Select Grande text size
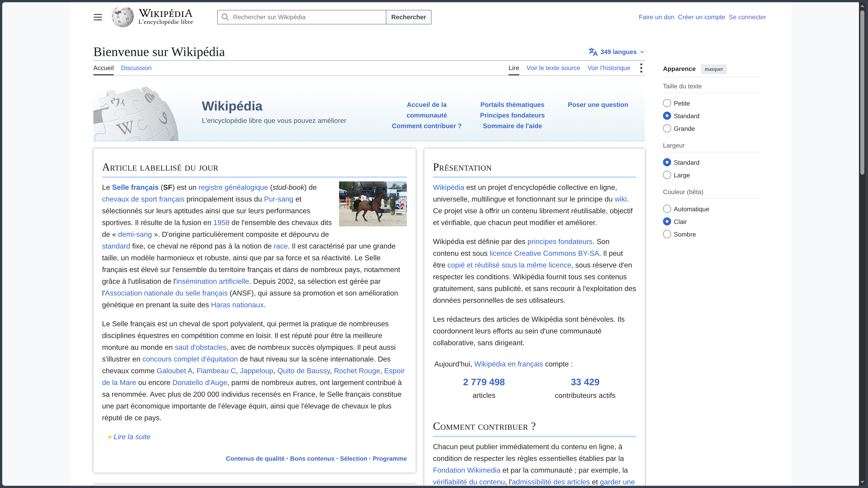The image size is (868, 488). tap(667, 128)
